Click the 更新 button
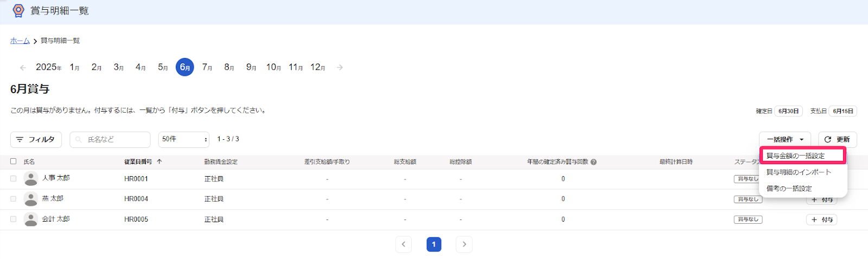 (x=838, y=140)
